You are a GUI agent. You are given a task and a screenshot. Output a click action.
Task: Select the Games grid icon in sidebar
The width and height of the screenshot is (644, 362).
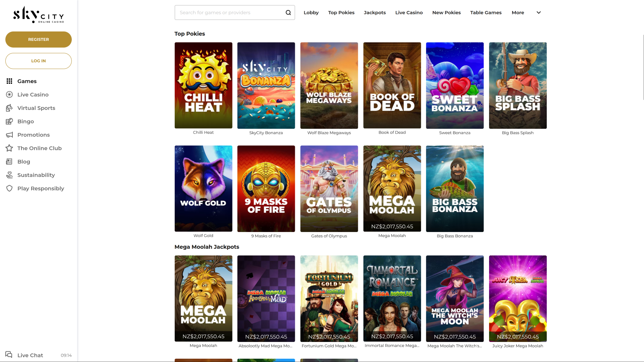pyautogui.click(x=9, y=81)
